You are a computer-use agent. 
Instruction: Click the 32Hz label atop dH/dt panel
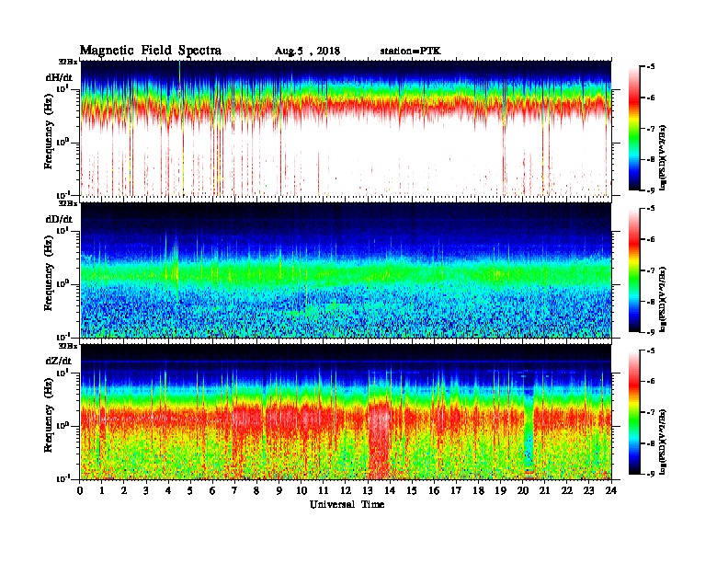68,62
